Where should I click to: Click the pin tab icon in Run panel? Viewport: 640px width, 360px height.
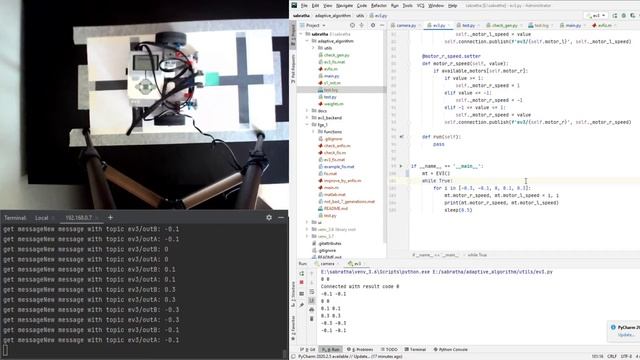point(302,305)
